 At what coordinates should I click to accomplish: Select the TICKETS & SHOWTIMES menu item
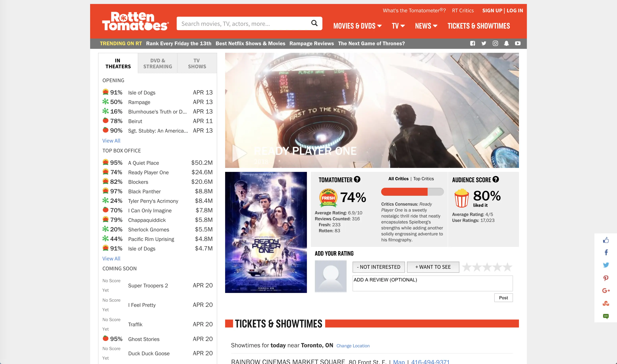(x=479, y=26)
